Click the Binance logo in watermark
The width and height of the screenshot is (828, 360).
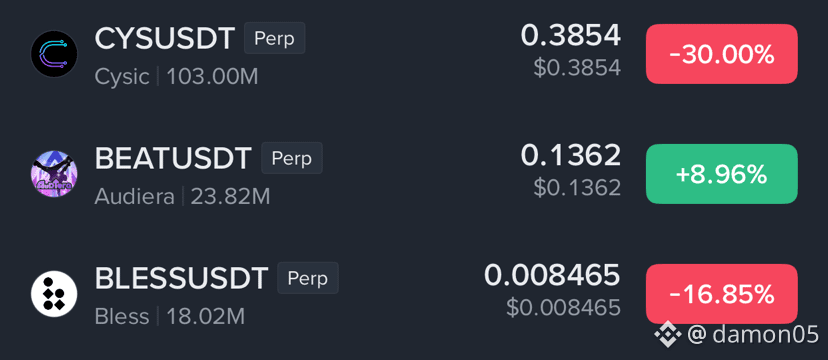pyautogui.click(x=667, y=334)
